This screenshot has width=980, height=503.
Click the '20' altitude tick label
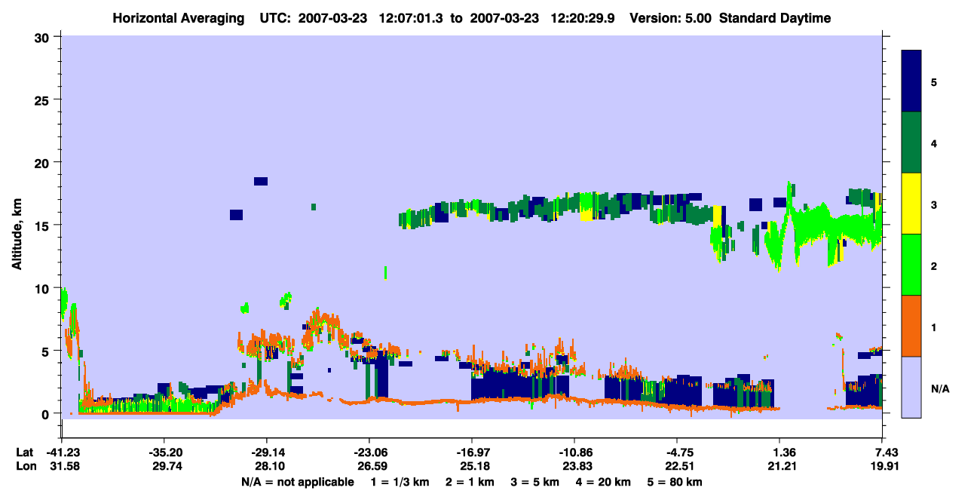[43, 163]
